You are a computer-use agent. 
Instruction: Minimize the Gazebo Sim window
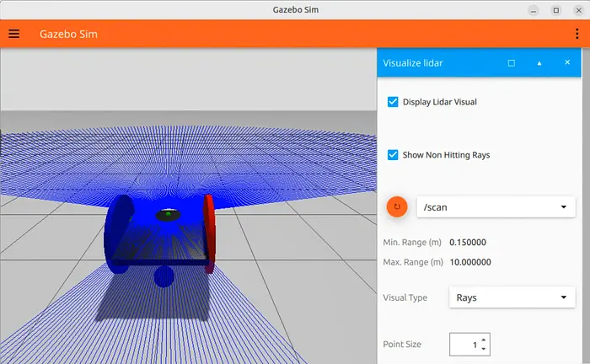point(534,9)
